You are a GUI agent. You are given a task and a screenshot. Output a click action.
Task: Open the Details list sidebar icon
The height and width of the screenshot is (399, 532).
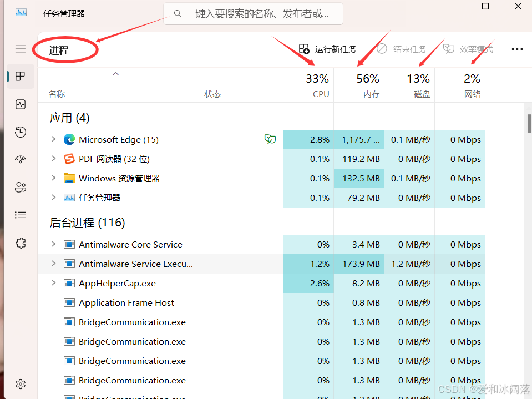(x=21, y=215)
